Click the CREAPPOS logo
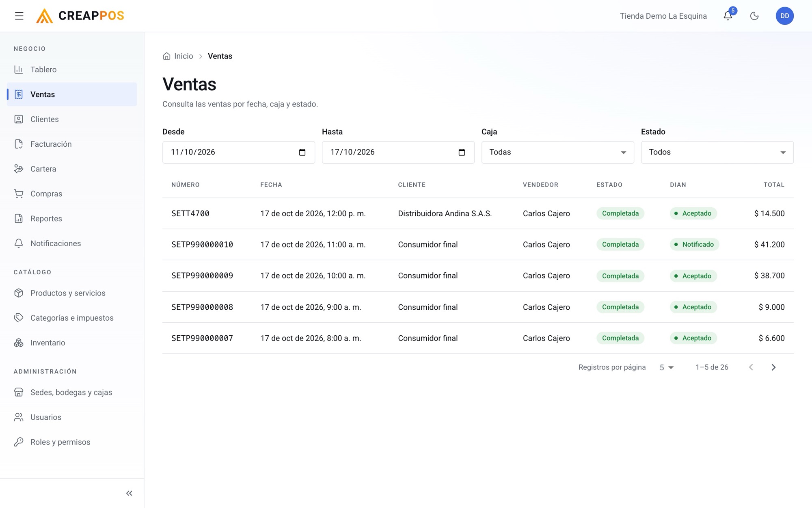812x508 pixels. coord(80,16)
